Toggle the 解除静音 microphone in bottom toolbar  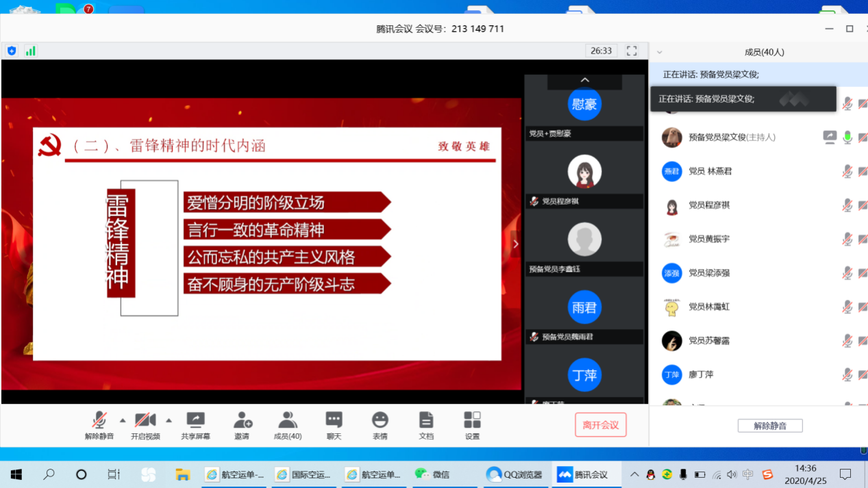click(99, 420)
